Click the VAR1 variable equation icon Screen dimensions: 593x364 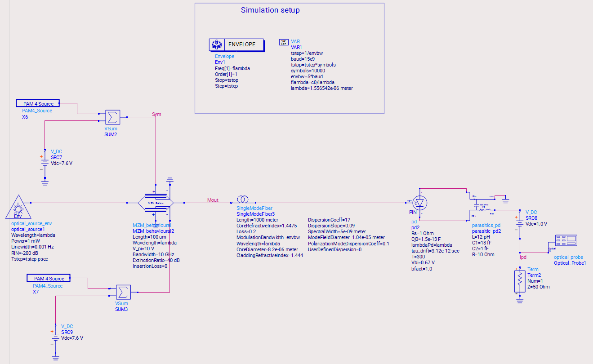284,42
